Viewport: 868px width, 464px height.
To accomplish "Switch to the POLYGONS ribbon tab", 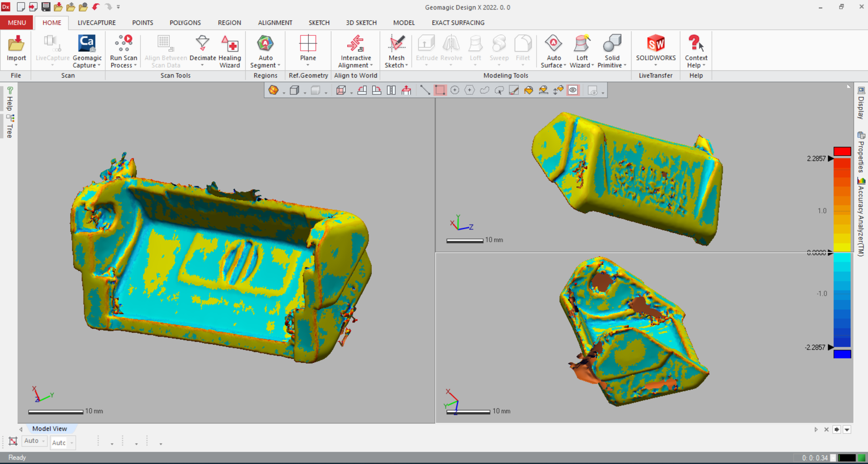I will 185,23.
